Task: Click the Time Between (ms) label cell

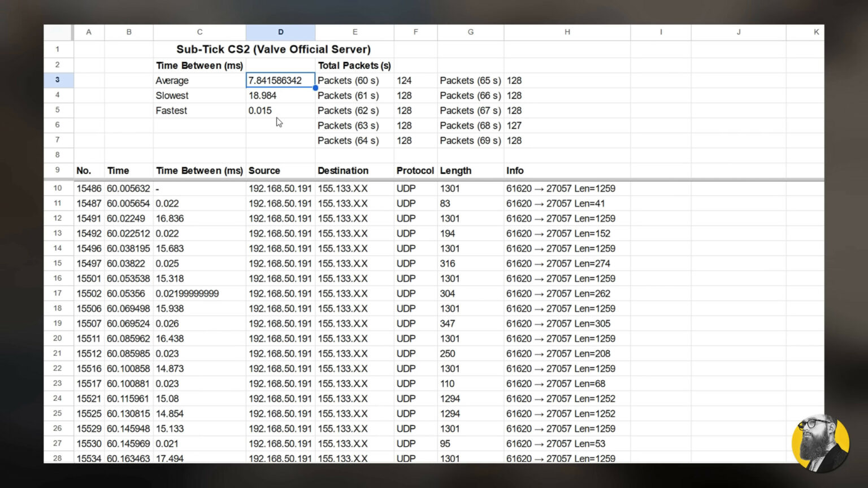Action: coord(199,66)
